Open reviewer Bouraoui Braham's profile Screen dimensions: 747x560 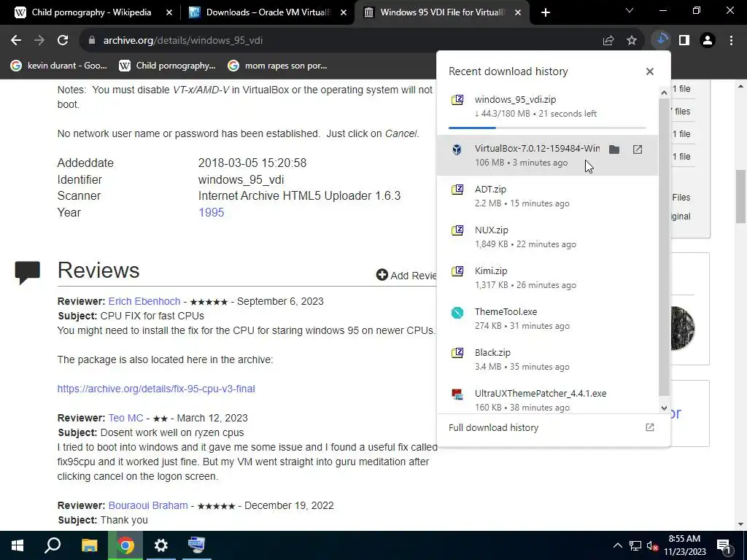pyautogui.click(x=148, y=505)
